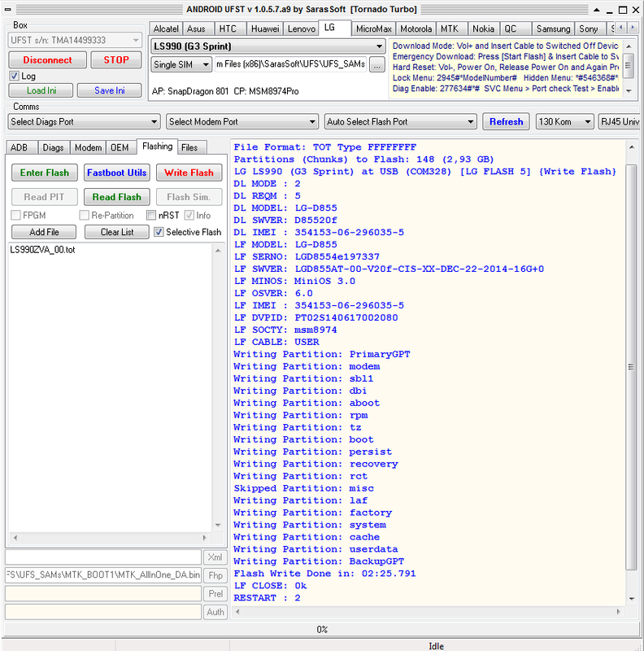Open the Single SIM dropdown
This screenshot has height=651, width=644.
coord(181,64)
